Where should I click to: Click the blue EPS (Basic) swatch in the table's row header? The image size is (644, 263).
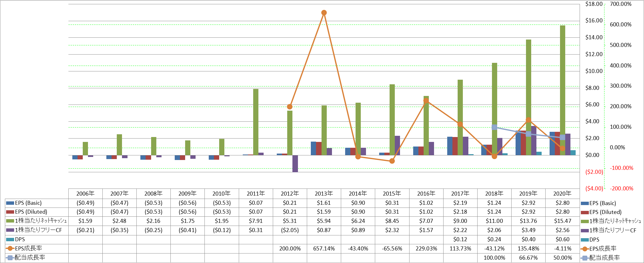pyautogui.click(x=10, y=203)
